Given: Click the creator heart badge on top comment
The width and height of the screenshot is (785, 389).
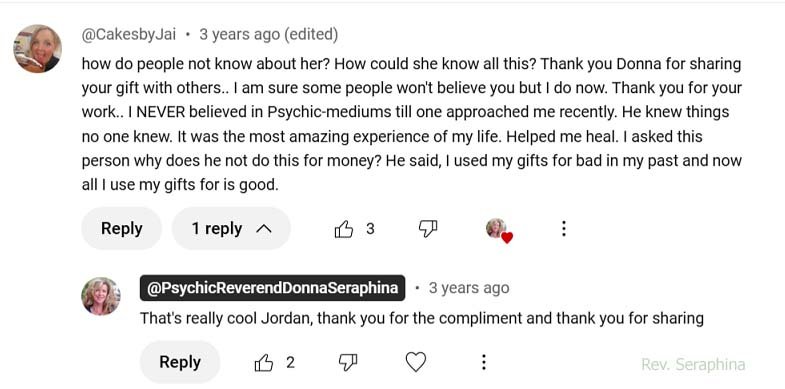Looking at the screenshot, I should (499, 231).
